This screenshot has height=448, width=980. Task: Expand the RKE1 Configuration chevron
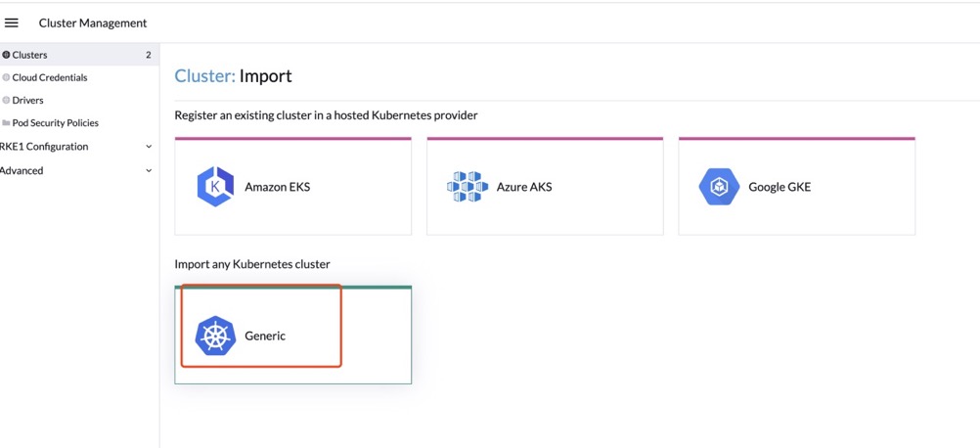149,147
